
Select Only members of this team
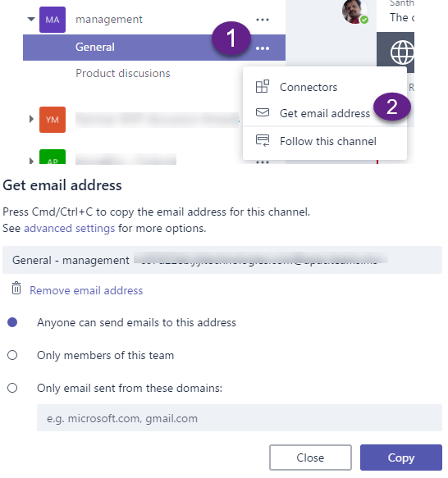click(12, 355)
